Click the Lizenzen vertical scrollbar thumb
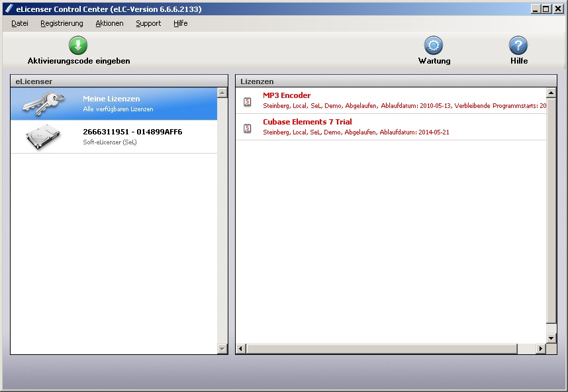 (551, 211)
